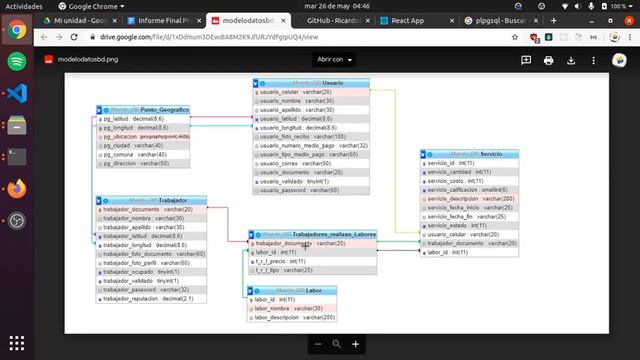Show the applications grid
The width and height of the screenshot is (640, 360).
tap(17, 343)
